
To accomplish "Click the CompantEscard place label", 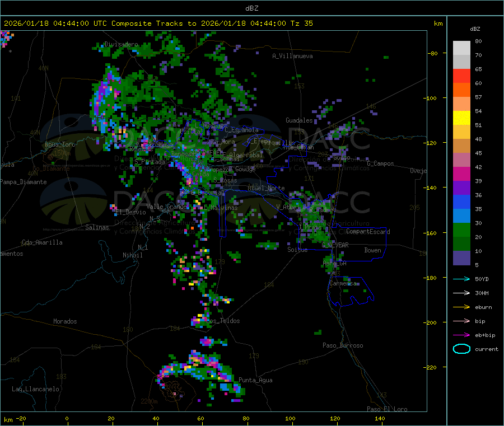I will click(368, 232).
